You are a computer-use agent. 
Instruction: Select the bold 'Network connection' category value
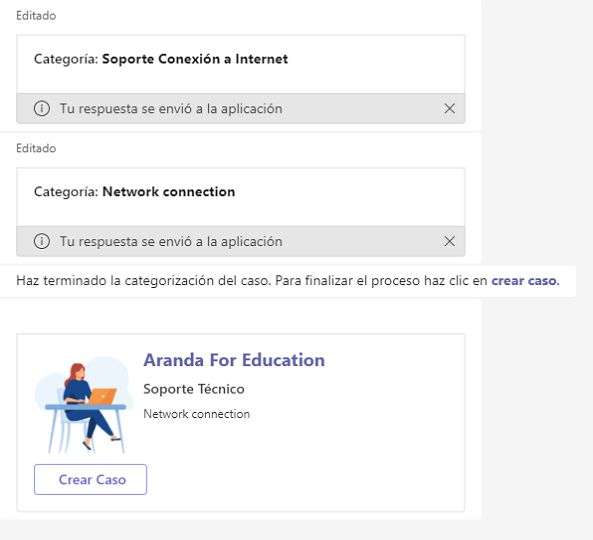coord(169,192)
